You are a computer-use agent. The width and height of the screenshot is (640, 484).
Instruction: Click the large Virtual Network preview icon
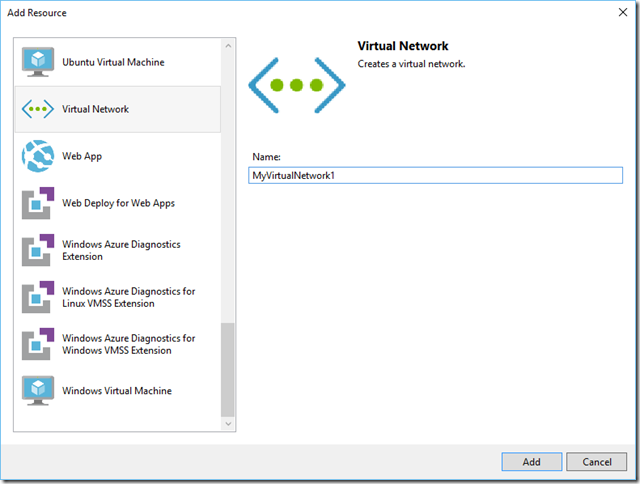[297, 85]
